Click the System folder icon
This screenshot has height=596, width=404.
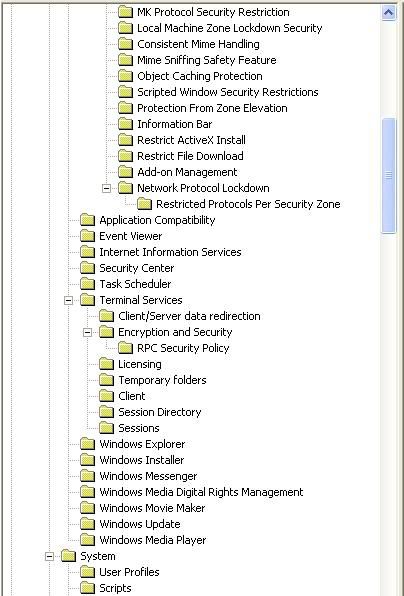point(68,556)
